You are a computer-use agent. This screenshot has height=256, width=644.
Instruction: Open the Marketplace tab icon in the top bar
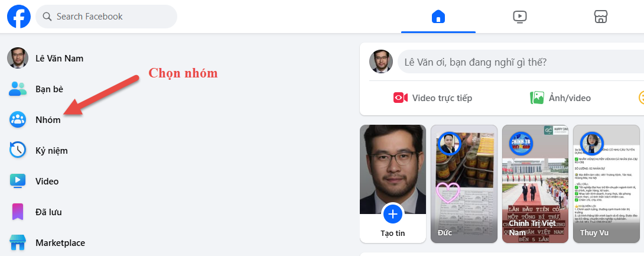coord(601,17)
